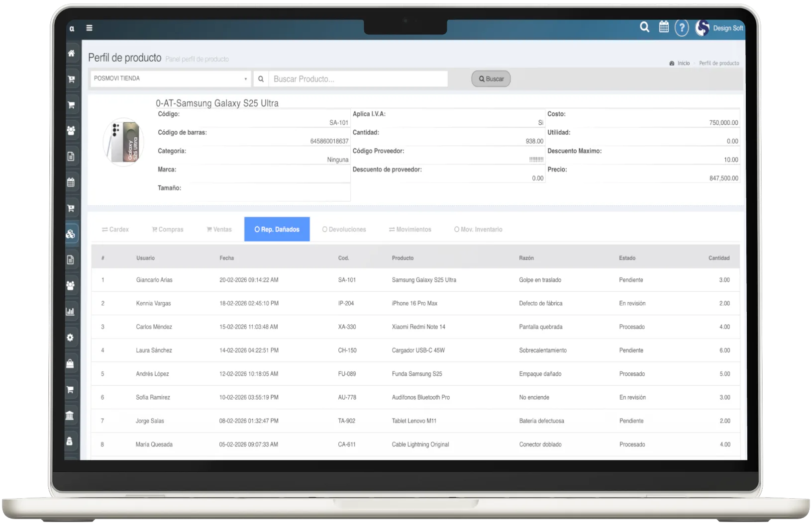Toggle the hamburger menu in the top bar
This screenshot has height=526, width=812.
pyautogui.click(x=90, y=28)
